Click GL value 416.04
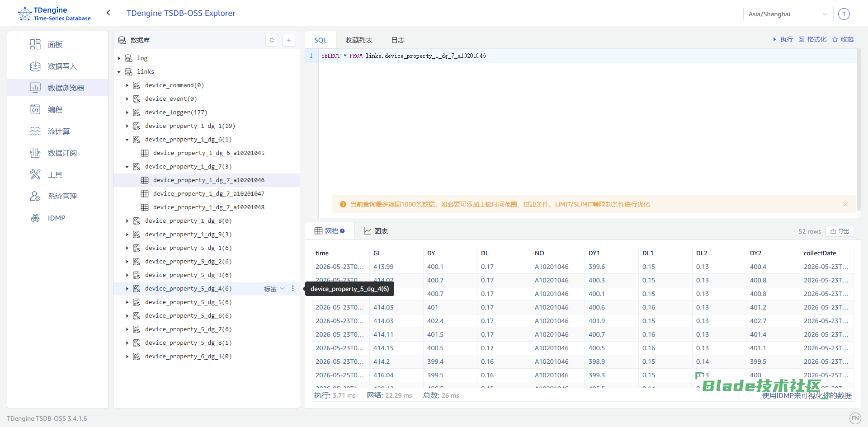 383,375
